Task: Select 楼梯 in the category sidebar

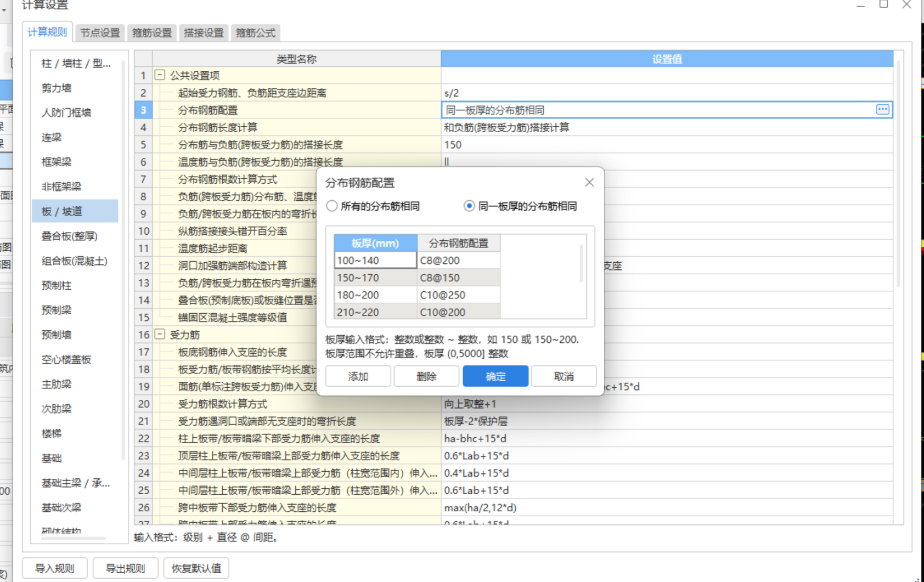Action: coord(52,433)
